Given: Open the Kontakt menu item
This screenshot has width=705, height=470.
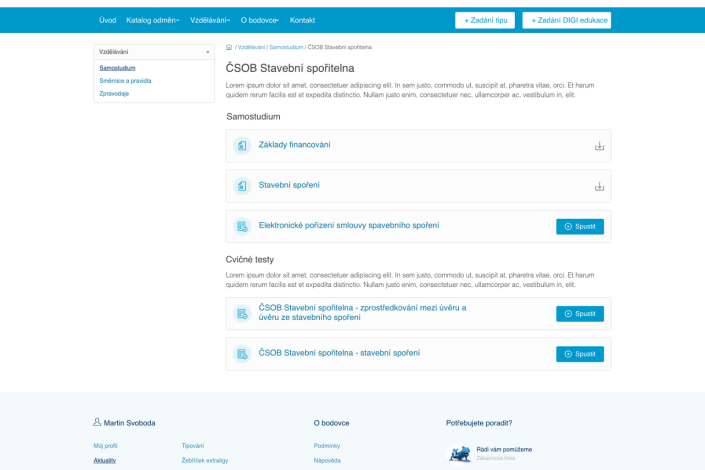Looking at the screenshot, I should [302, 20].
